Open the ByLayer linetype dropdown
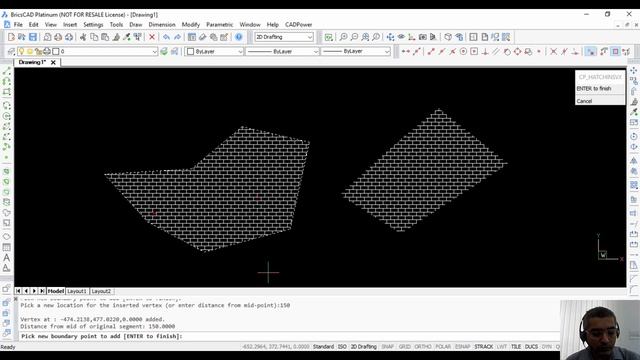 click(x=282, y=51)
